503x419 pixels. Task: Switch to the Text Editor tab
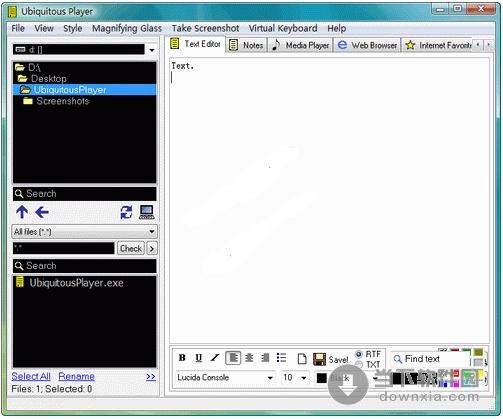click(x=196, y=44)
